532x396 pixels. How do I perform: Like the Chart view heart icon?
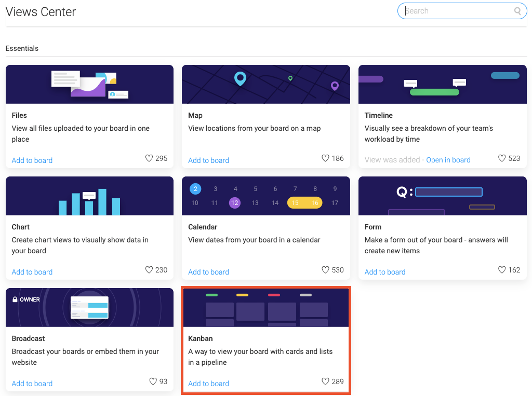pos(149,270)
